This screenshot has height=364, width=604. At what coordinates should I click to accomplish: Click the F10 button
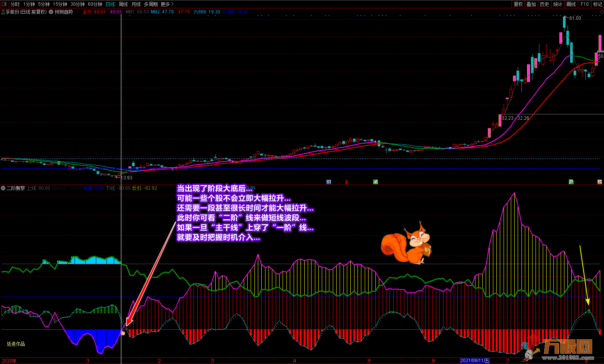coord(585,4)
